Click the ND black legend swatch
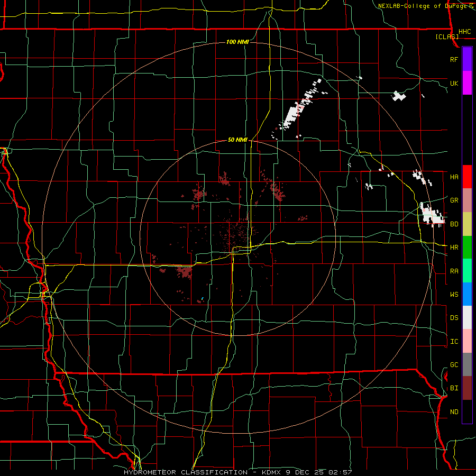The height and width of the screenshot is (476, 476). tap(467, 411)
